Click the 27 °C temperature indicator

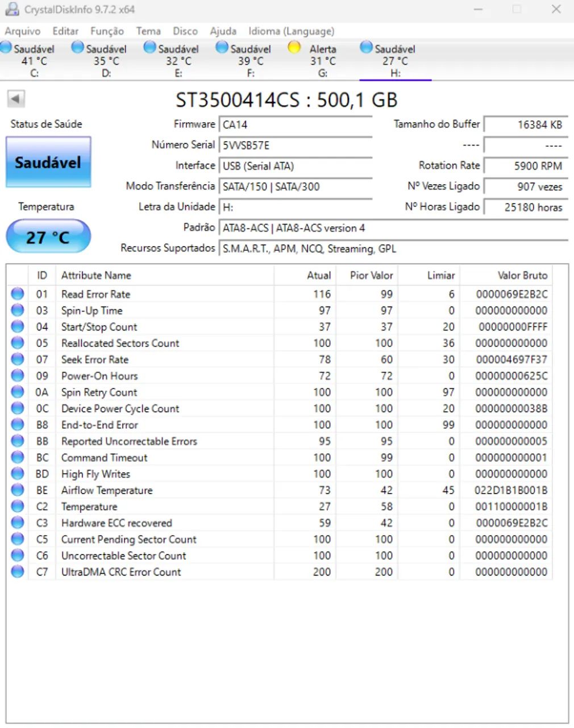48,235
